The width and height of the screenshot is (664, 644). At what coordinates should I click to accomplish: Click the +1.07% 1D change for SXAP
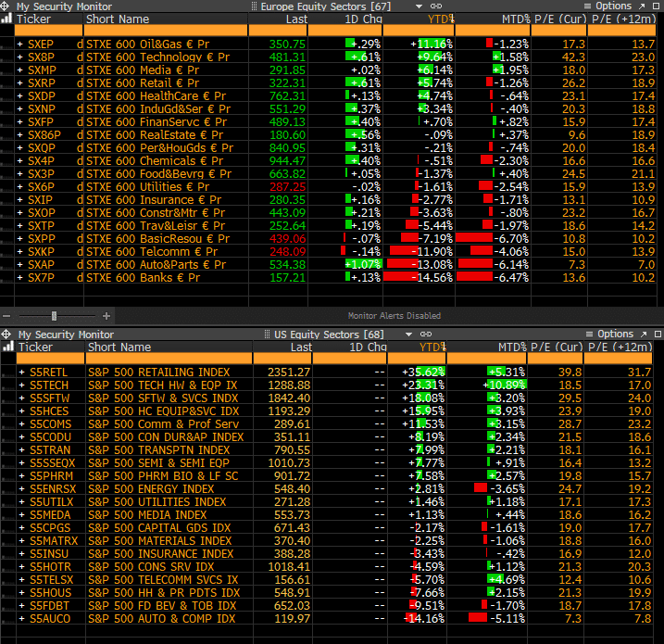pos(363,264)
